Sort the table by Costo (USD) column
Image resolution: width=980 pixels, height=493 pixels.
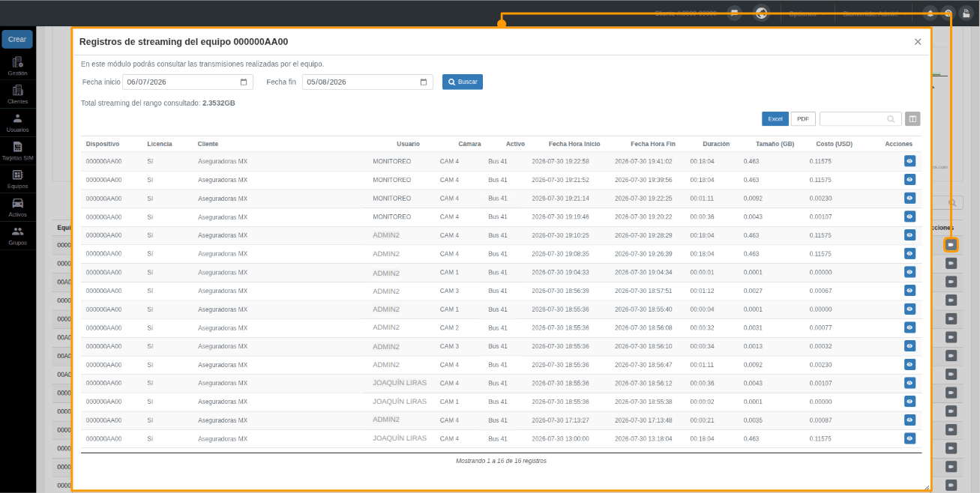pos(834,144)
